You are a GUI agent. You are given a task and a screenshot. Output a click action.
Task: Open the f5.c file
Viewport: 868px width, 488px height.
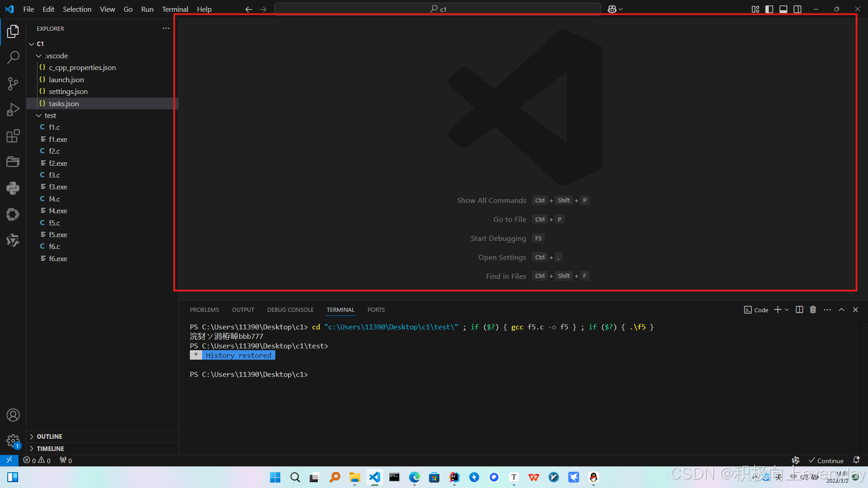(54, 223)
